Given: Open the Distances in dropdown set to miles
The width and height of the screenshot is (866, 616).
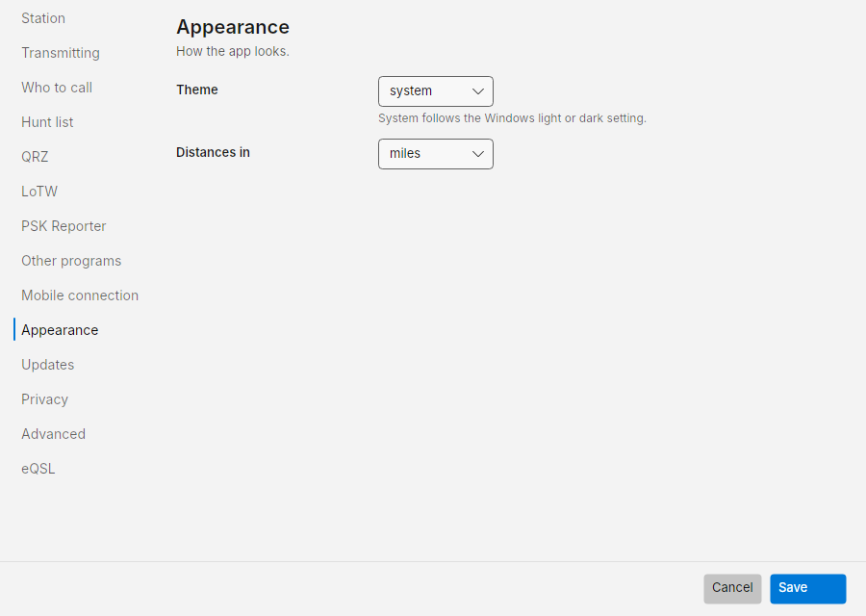Looking at the screenshot, I should point(435,154).
